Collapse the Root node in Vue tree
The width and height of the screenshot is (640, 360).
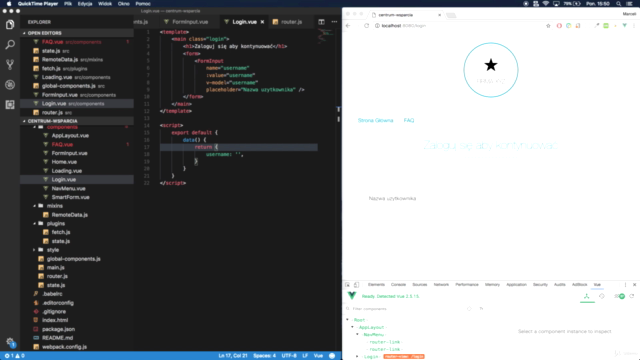(348, 320)
